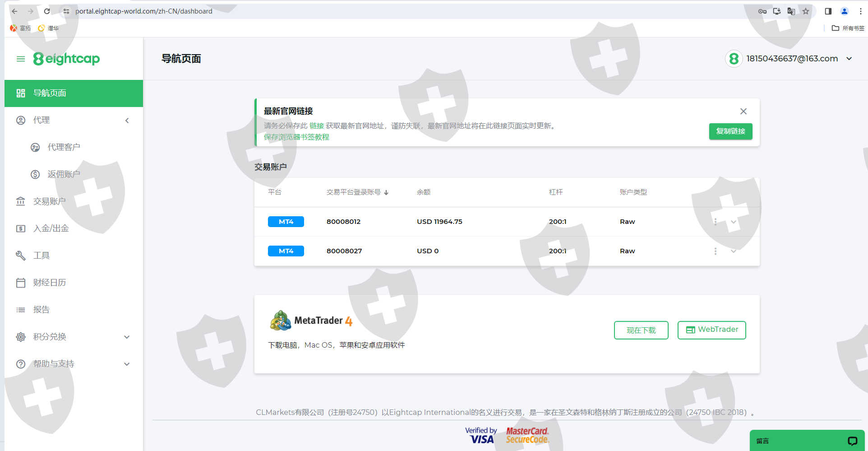Click the green account avatar icon
This screenshot has height=451, width=868.
[x=734, y=59]
